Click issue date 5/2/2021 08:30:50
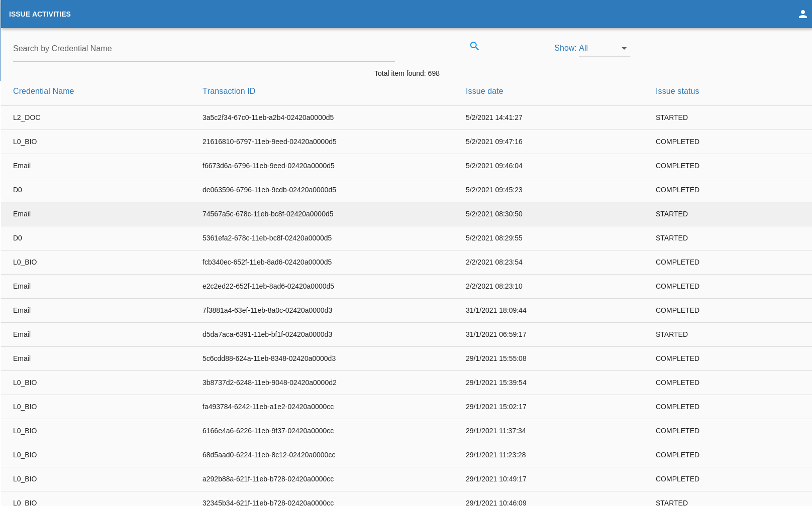 (x=494, y=214)
